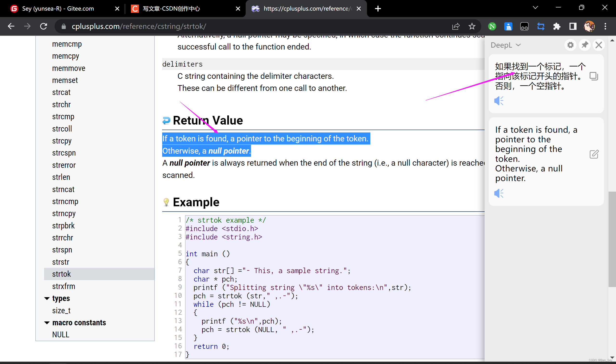Play audio of English source text

point(498,193)
